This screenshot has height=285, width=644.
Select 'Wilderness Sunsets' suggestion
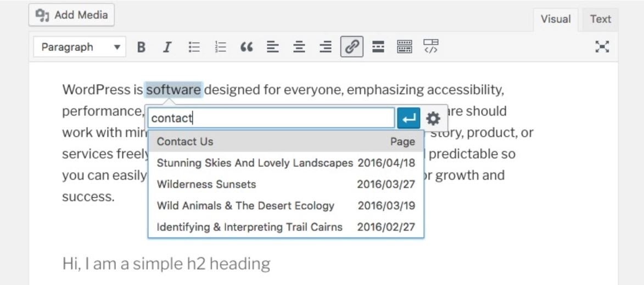(x=286, y=184)
